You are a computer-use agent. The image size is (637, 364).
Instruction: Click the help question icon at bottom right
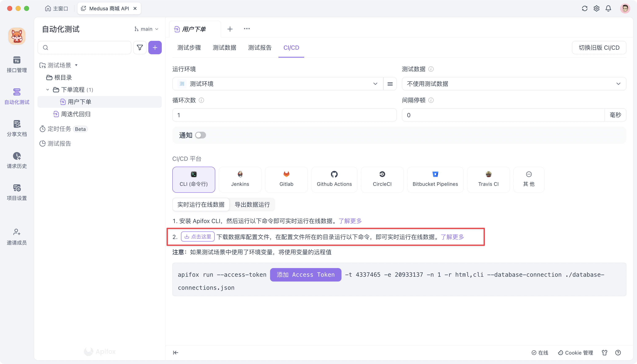[618, 352]
